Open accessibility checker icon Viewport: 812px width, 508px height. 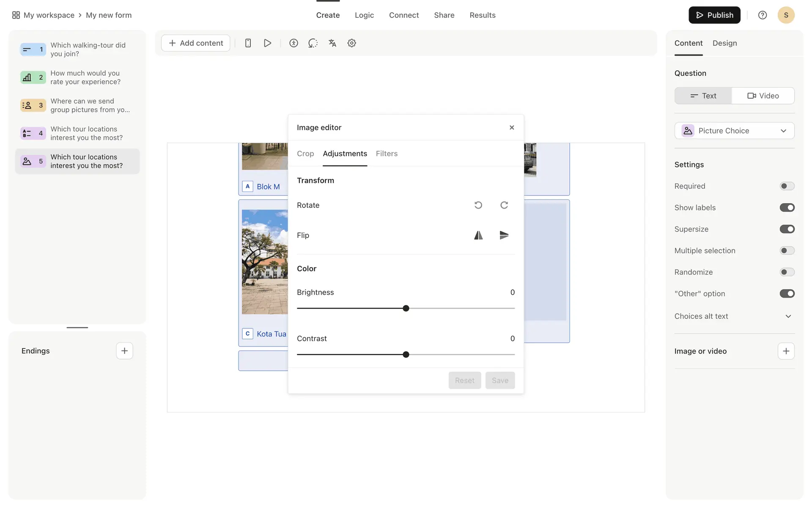click(294, 43)
